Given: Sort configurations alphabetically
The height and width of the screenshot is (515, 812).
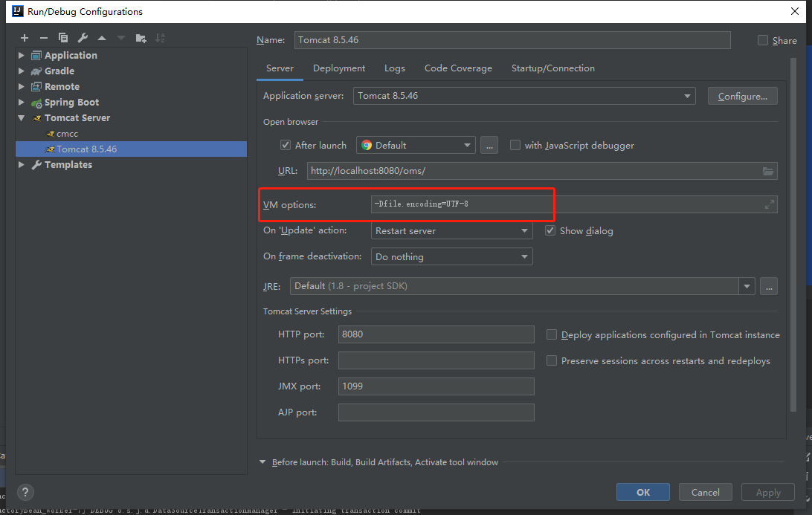Looking at the screenshot, I should [x=160, y=38].
